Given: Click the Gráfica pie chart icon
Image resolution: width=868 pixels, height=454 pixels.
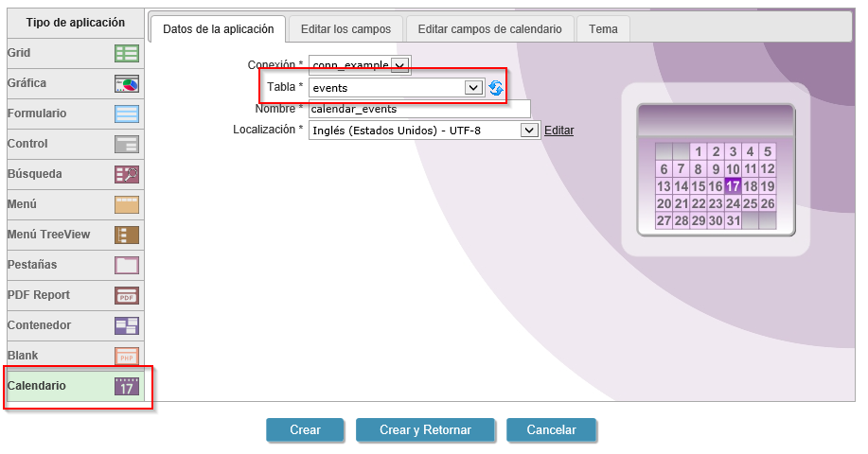Looking at the screenshot, I should point(127,84).
